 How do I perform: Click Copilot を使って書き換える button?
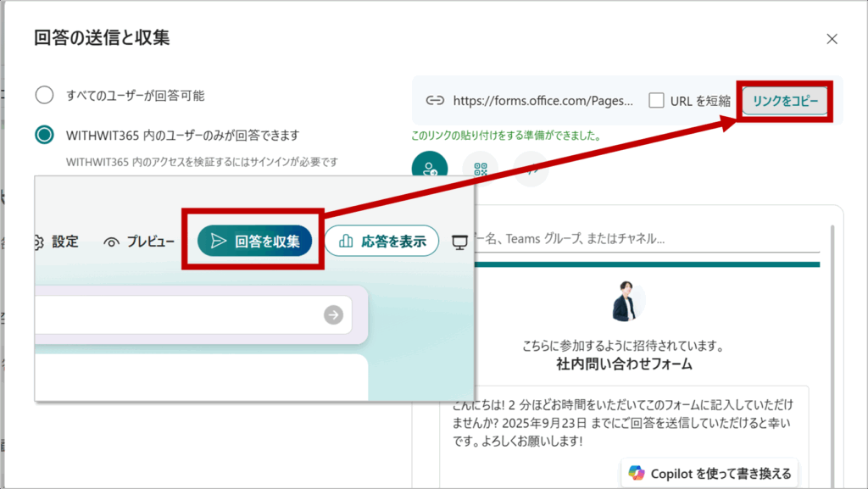[x=709, y=473]
